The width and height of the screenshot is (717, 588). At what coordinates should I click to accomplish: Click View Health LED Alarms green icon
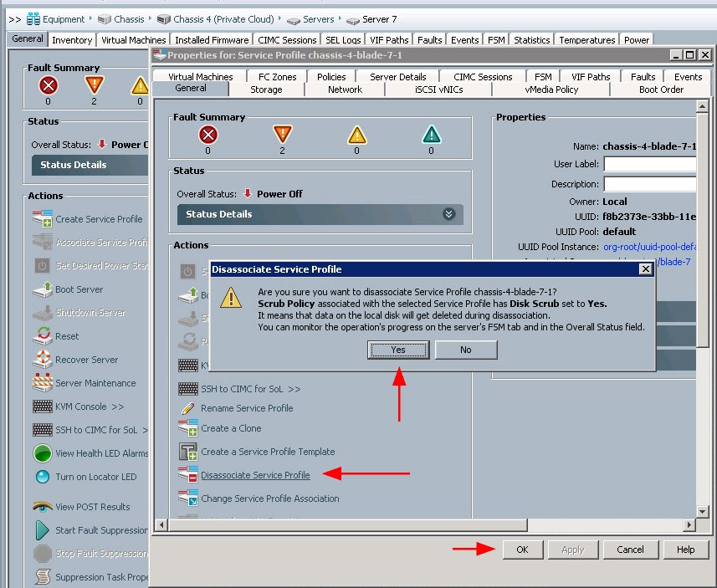43,453
